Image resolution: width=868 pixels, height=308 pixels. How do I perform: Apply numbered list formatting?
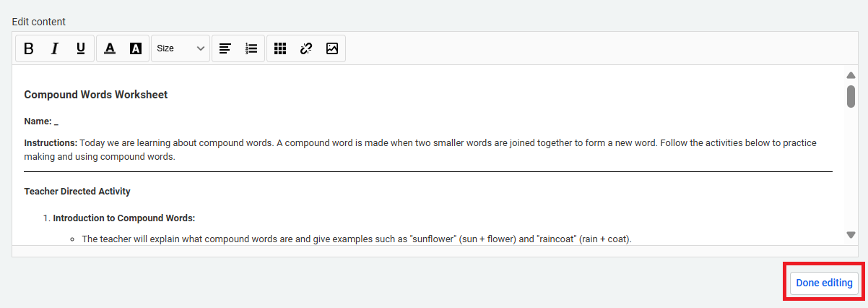[x=251, y=48]
